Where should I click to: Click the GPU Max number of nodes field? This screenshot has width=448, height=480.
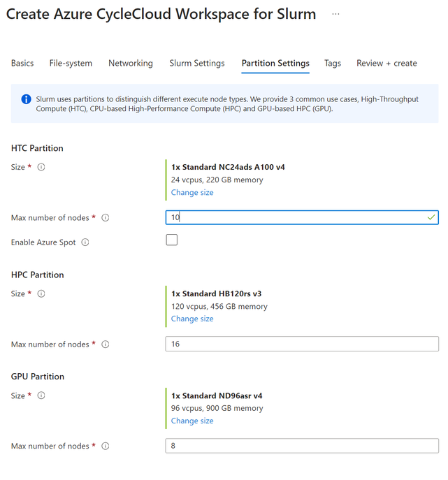tap(302, 446)
